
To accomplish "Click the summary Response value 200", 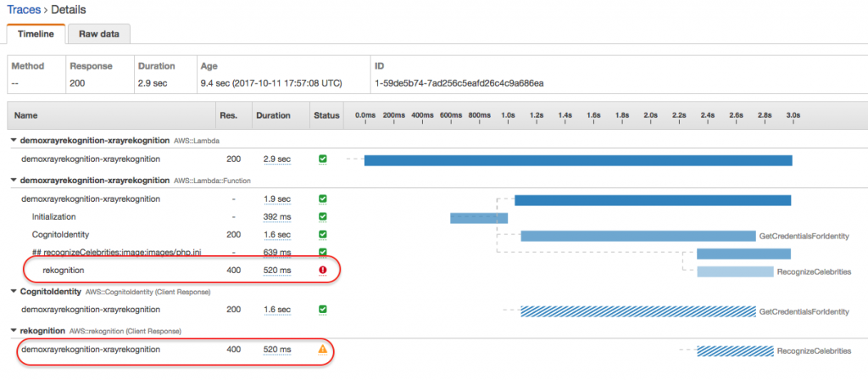I will point(77,83).
